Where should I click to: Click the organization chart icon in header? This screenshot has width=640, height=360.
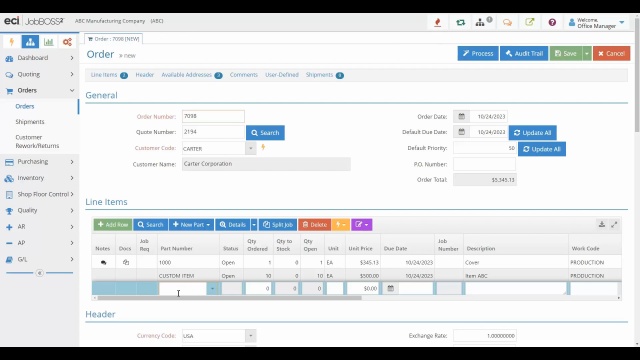point(480,22)
